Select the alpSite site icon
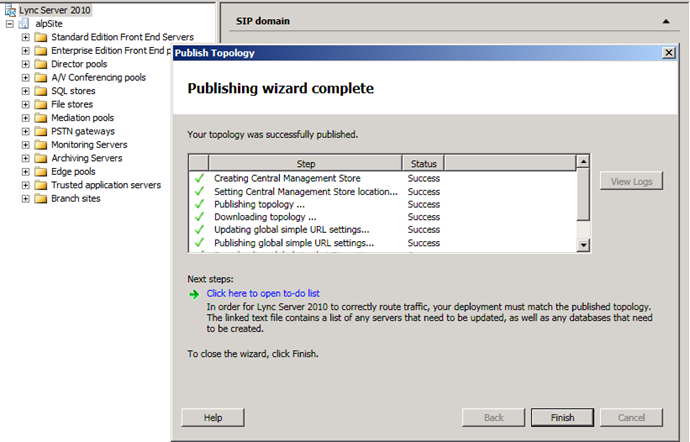The image size is (690, 442). tap(24, 23)
